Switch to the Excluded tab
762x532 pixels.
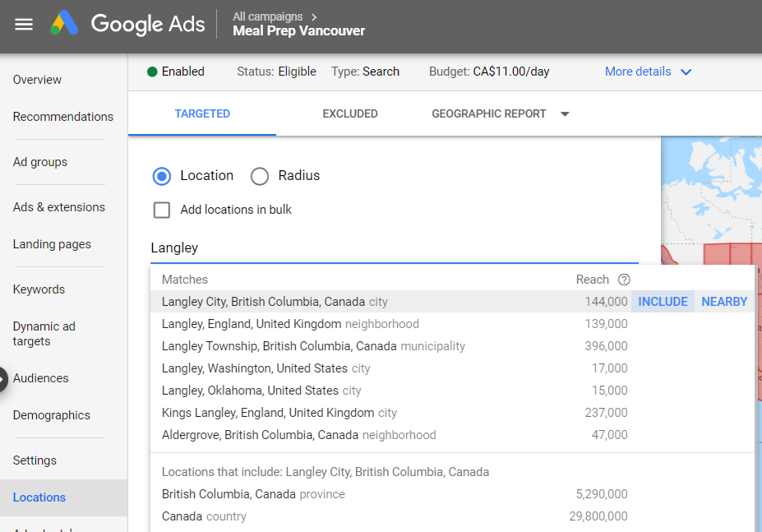click(x=349, y=114)
